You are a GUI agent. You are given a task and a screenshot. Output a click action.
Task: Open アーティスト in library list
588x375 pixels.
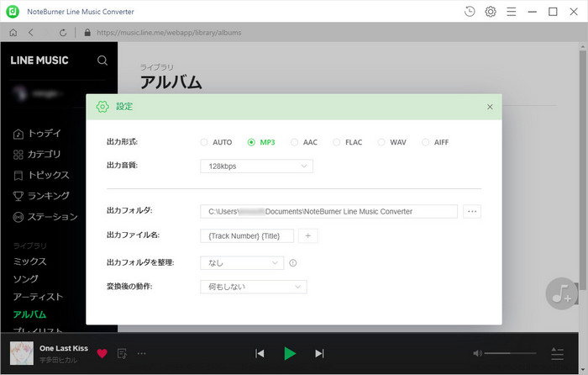(38, 297)
